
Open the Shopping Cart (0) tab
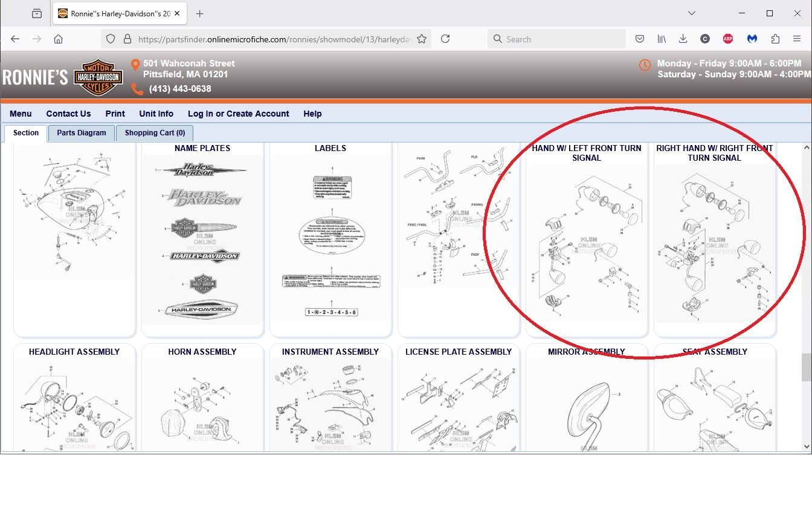(x=155, y=133)
